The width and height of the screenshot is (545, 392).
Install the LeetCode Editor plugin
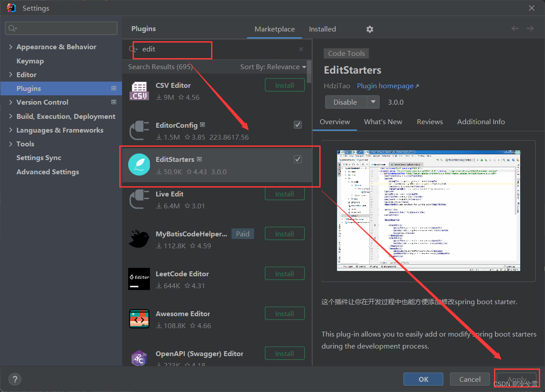point(285,274)
